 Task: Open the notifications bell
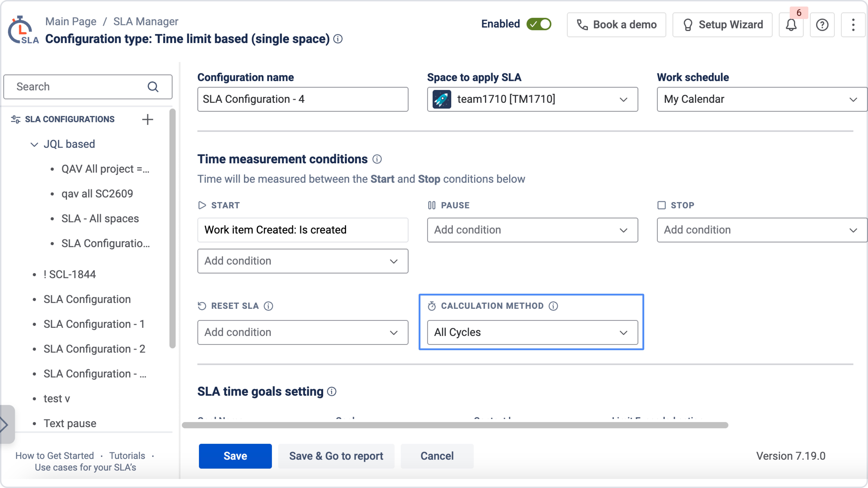coord(791,25)
